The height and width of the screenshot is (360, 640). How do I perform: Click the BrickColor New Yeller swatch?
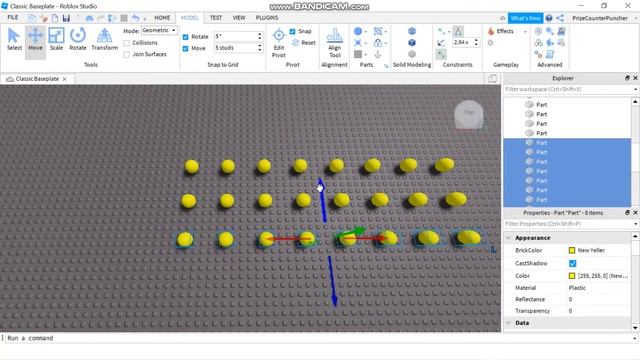(572, 250)
